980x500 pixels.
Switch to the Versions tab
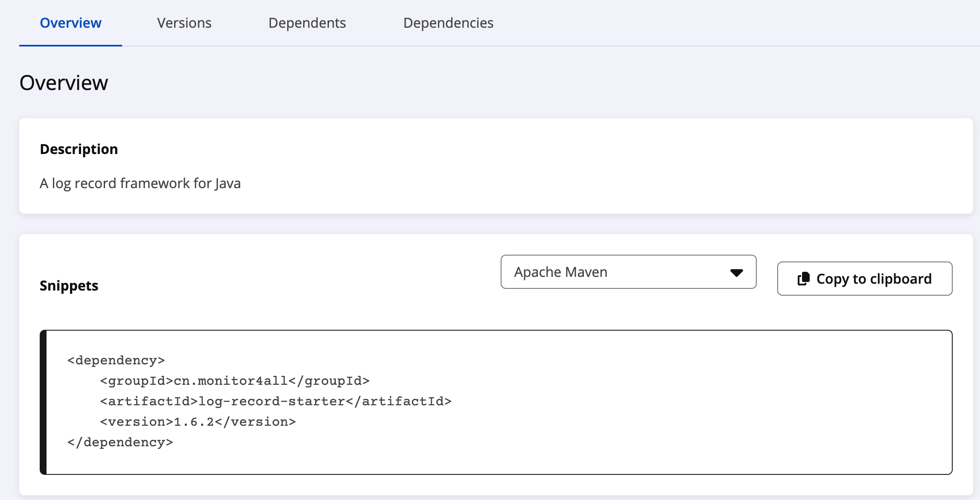click(x=184, y=23)
